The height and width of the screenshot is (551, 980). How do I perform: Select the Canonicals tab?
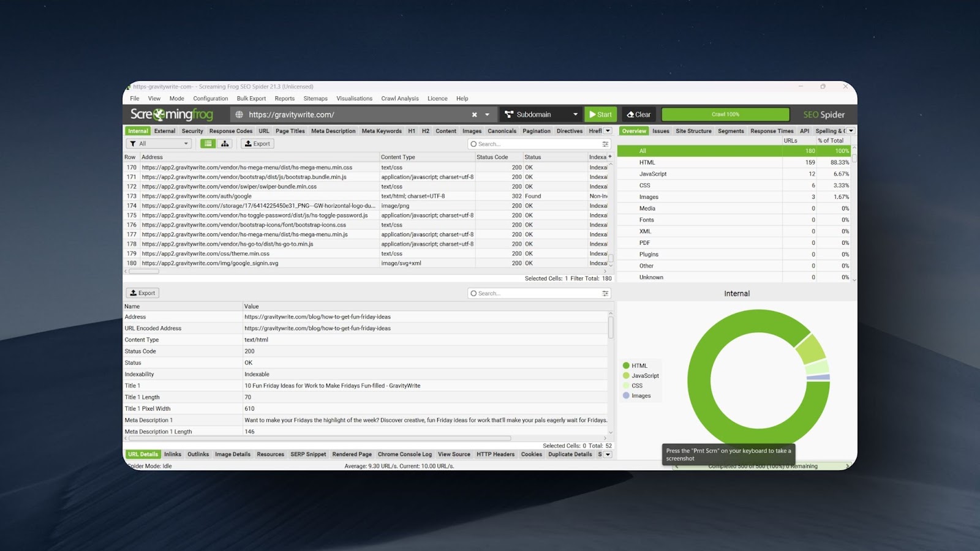point(502,131)
